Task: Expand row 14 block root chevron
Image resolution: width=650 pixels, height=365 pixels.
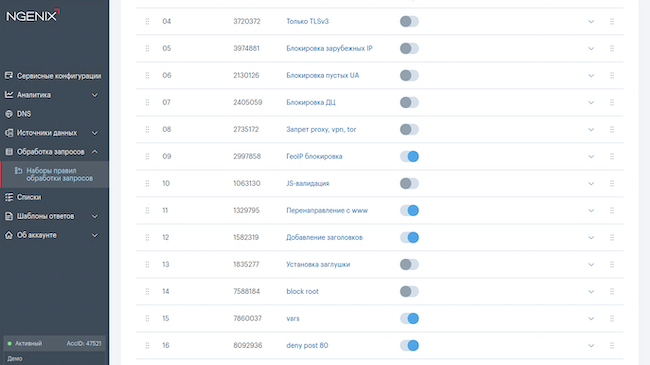Action: tap(591, 292)
